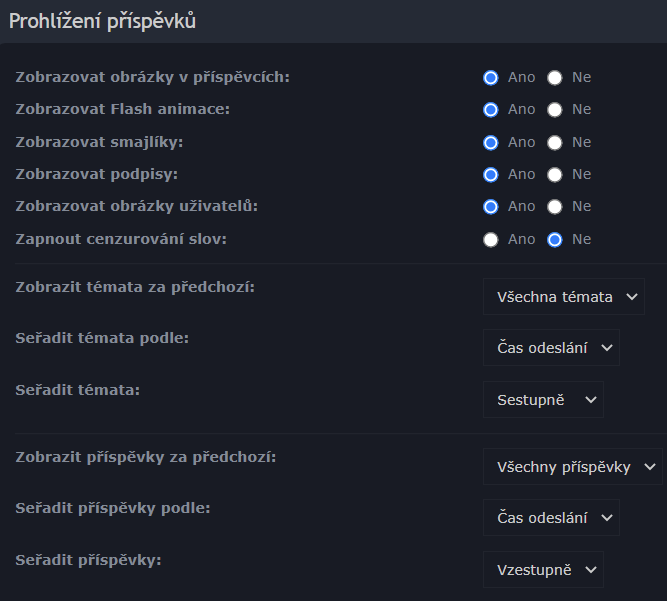Turn off cenzurování slov with 'Ne'

point(555,239)
